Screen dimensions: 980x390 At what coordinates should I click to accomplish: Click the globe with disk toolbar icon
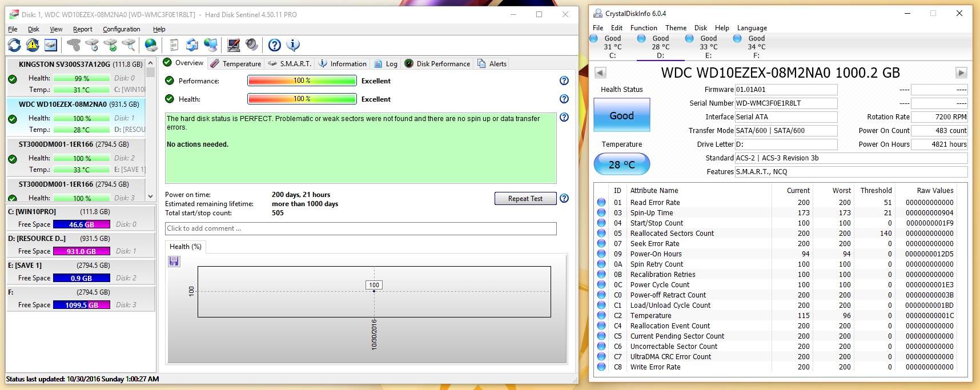pos(151,45)
